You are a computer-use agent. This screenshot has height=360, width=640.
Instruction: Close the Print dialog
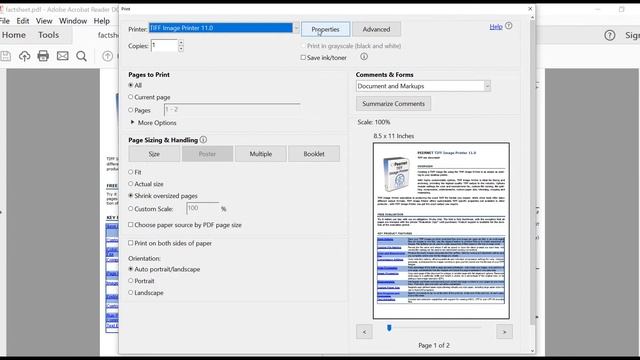(x=530, y=9)
